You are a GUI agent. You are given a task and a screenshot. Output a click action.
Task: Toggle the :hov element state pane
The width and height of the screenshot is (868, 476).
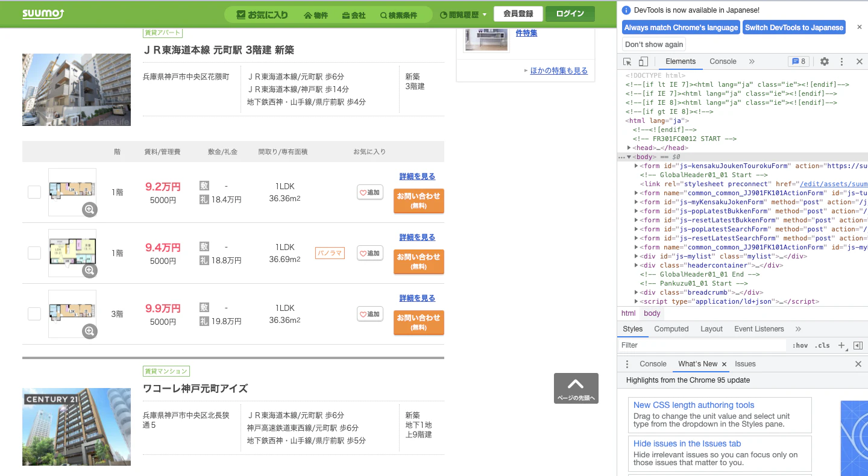[x=800, y=345]
